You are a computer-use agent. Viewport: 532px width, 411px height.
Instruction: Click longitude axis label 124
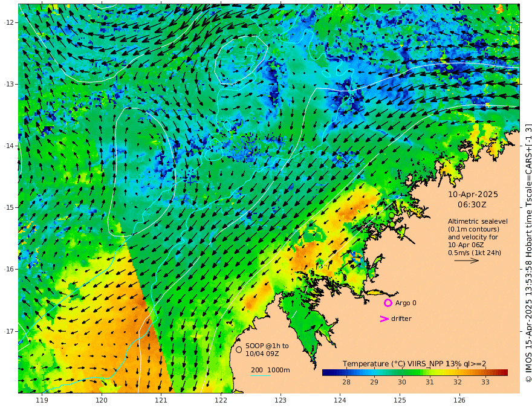340,400
